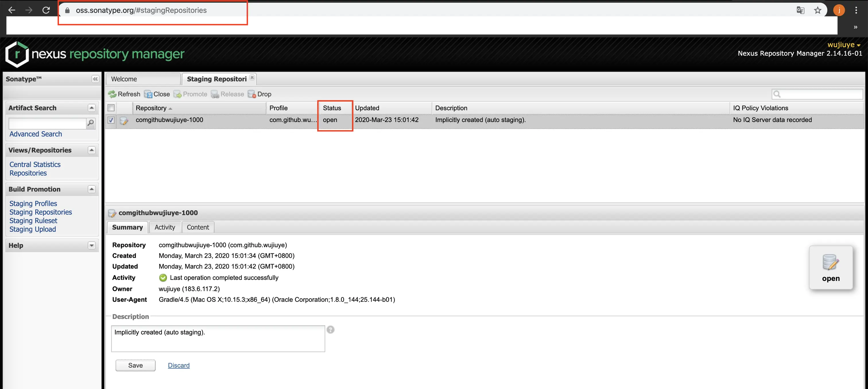Uncheck the comgithubwujiuye-1000 row checkbox
868x389 pixels.
pyautogui.click(x=111, y=120)
